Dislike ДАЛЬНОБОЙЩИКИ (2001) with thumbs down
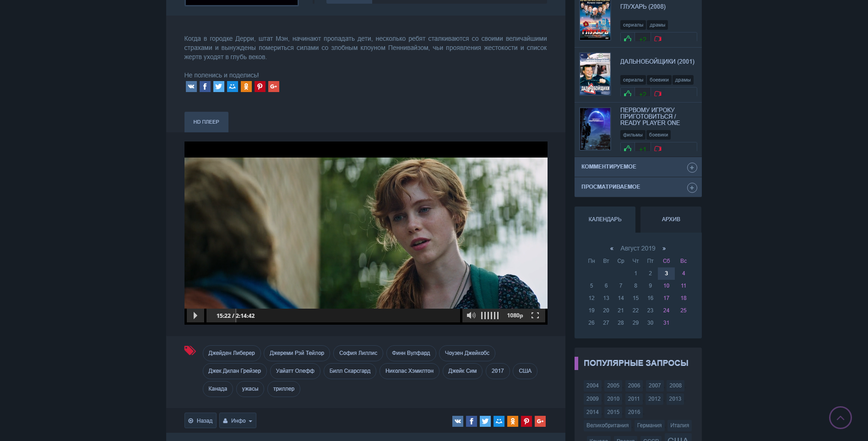The image size is (868, 441). pyautogui.click(x=658, y=93)
